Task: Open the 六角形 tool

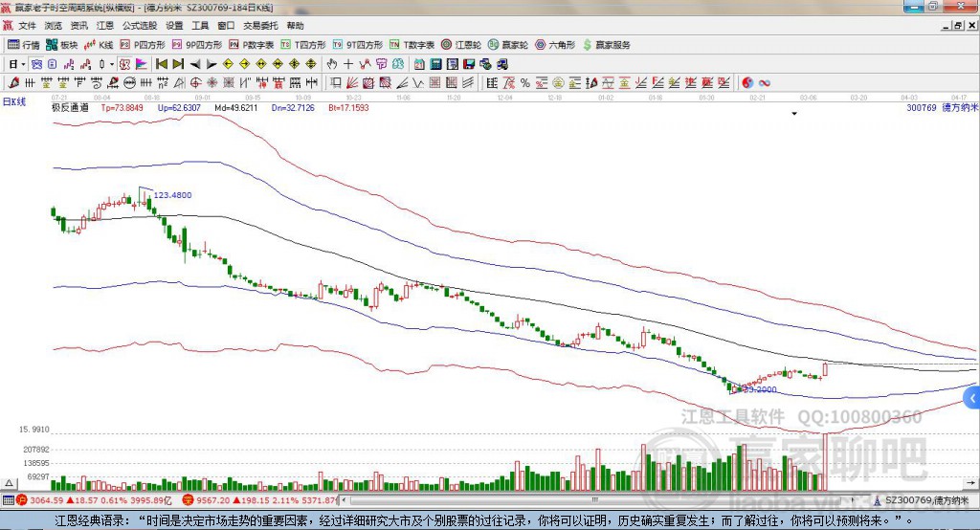Action: 555,45
